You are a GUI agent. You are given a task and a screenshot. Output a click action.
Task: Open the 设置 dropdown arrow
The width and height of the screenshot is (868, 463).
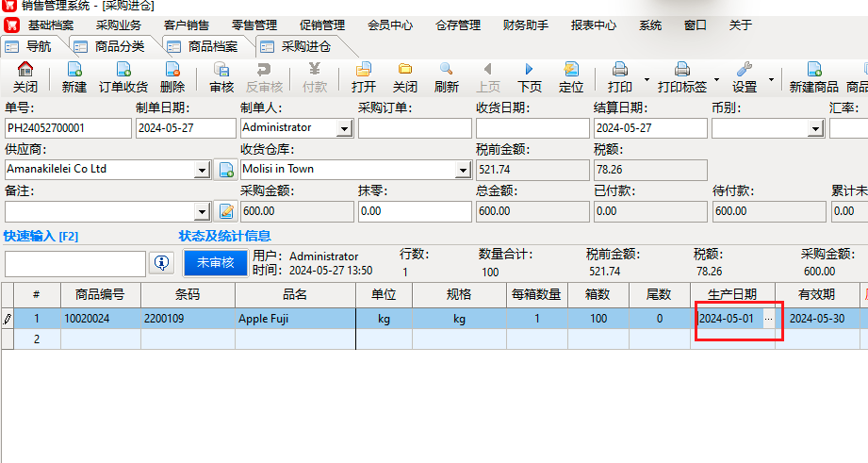pos(771,80)
